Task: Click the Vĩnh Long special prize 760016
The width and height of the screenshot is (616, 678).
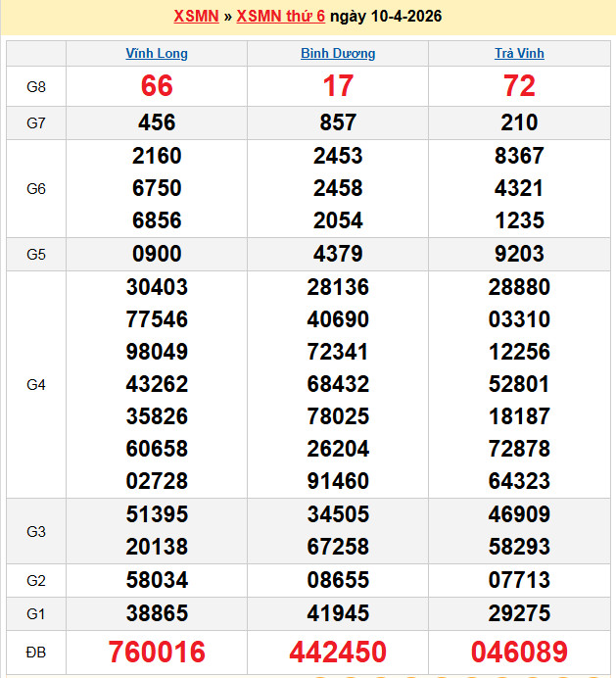Action: [x=157, y=652]
